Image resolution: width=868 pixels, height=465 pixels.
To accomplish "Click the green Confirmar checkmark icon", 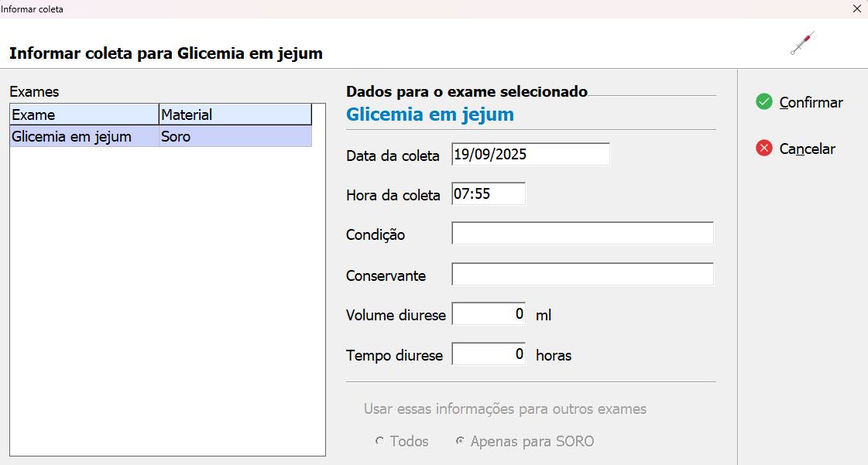I will [x=764, y=101].
